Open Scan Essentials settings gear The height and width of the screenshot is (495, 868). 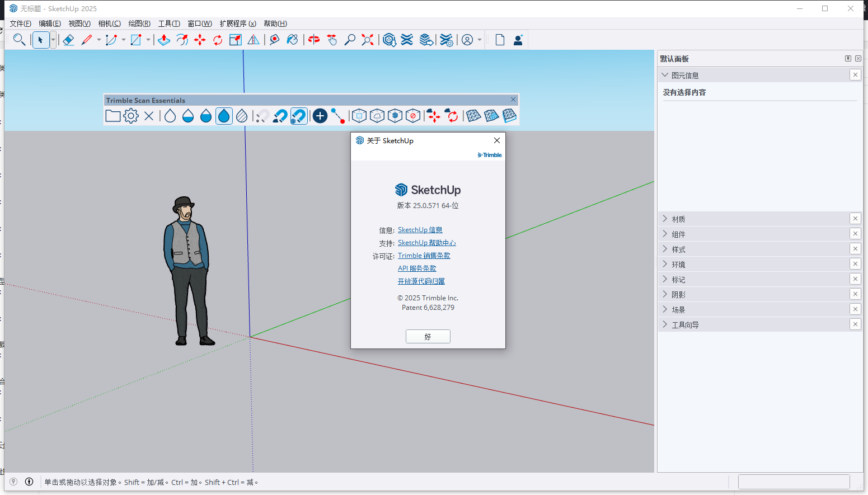131,116
